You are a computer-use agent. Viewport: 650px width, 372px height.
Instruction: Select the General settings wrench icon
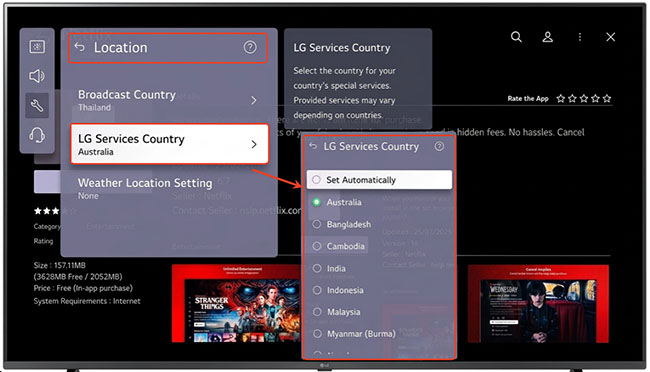(x=37, y=105)
